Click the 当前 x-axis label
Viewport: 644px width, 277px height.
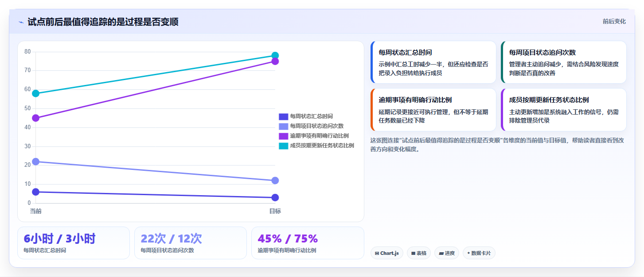36,211
